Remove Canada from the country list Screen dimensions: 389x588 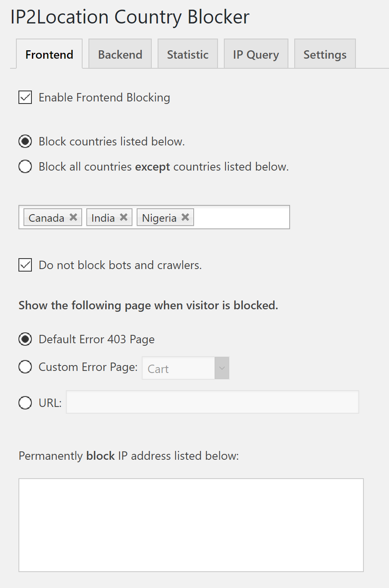[73, 217]
